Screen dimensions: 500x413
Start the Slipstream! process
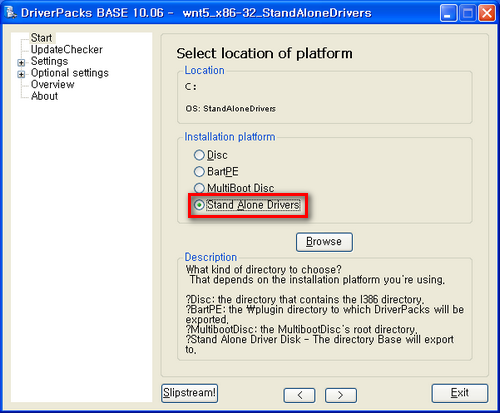pos(189,393)
